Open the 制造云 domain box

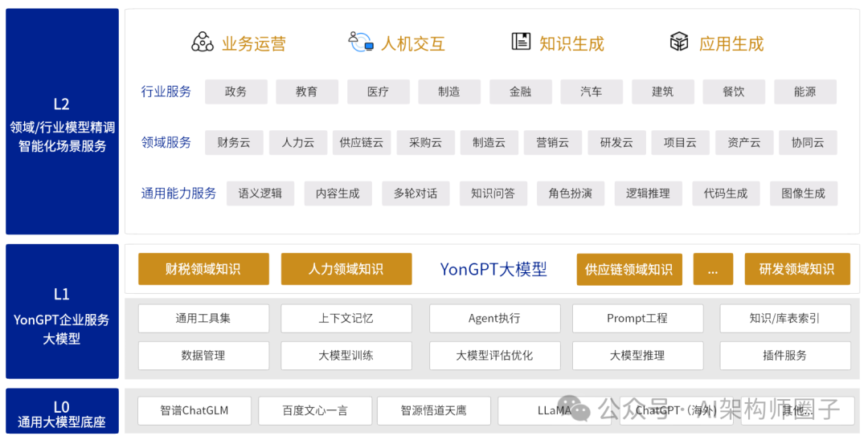[489, 143]
